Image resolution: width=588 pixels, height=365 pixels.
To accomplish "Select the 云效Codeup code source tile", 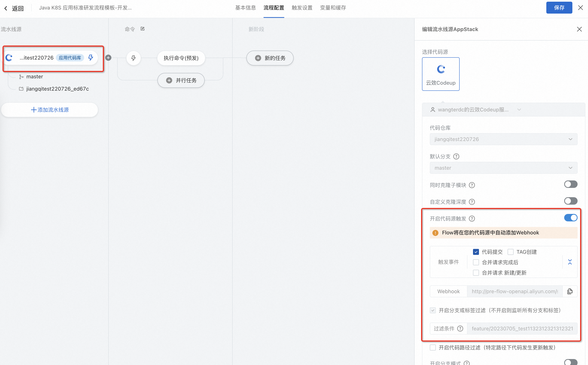I will 440,74.
